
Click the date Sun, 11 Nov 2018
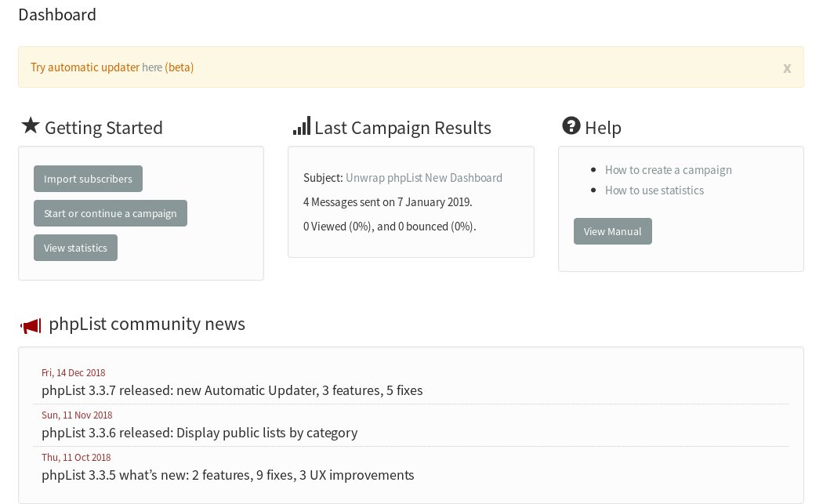point(77,415)
